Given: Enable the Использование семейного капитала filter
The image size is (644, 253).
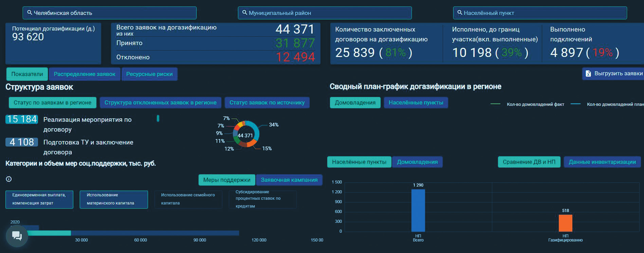Looking at the screenshot, I should pyautogui.click(x=188, y=199).
